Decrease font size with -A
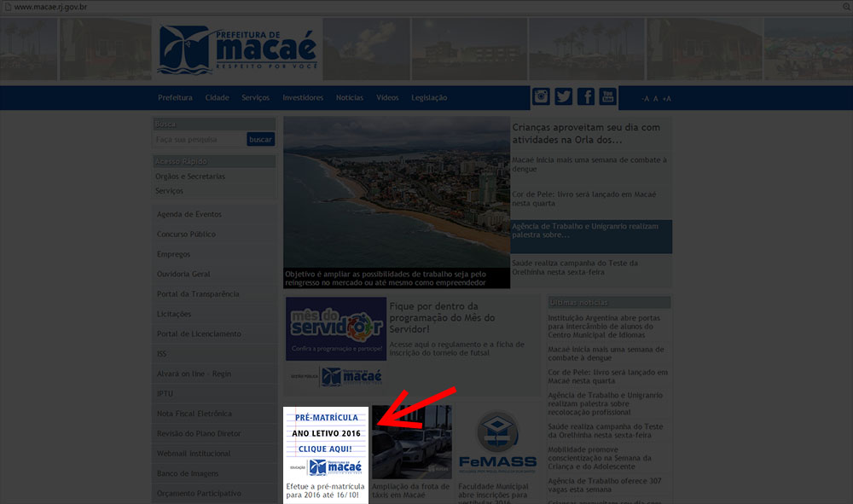This screenshot has width=853, height=504. pyautogui.click(x=645, y=98)
